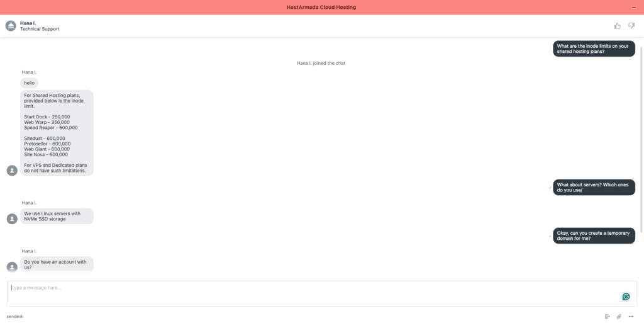Click 'We use Linux servers' message
The height and width of the screenshot is (323, 644).
tap(57, 216)
